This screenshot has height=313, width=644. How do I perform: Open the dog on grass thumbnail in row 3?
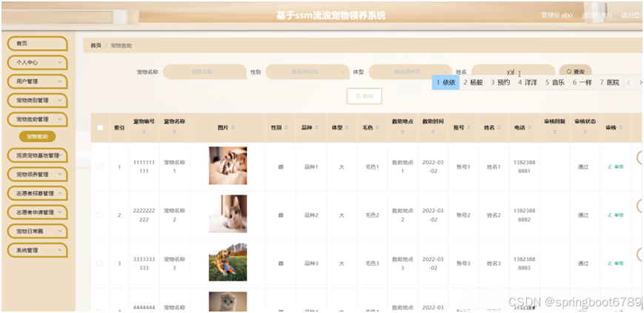pos(228,262)
